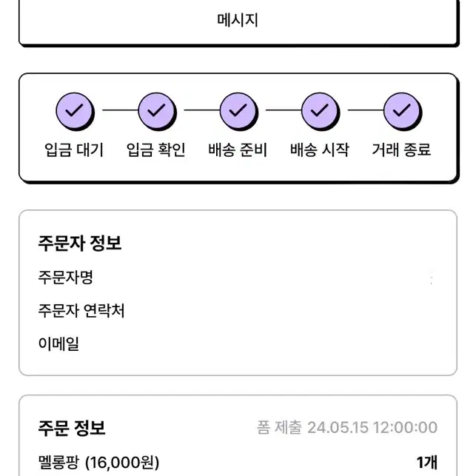Screen dimensions: 476x476
Task: Click the 입금 대기 checkmark circle
Action: 75,111
